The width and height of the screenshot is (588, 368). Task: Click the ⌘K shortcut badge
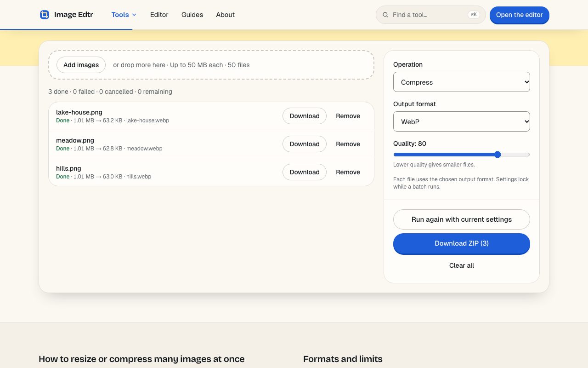coord(474,15)
